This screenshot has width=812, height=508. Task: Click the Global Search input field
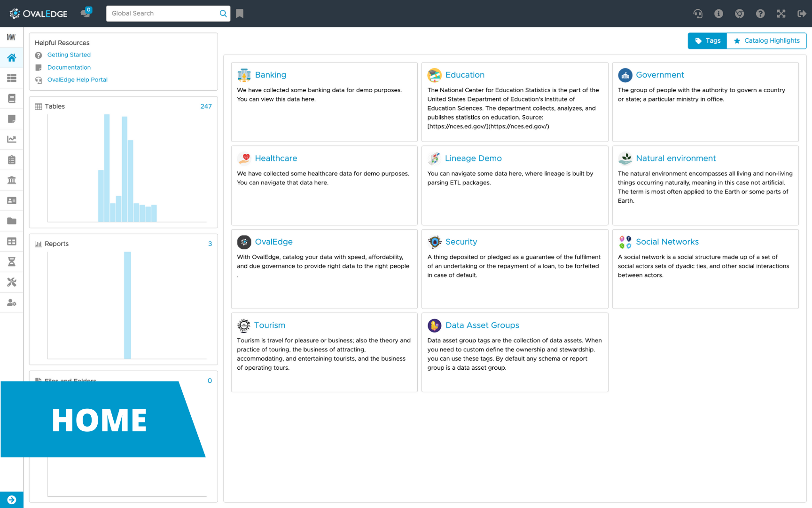164,14
